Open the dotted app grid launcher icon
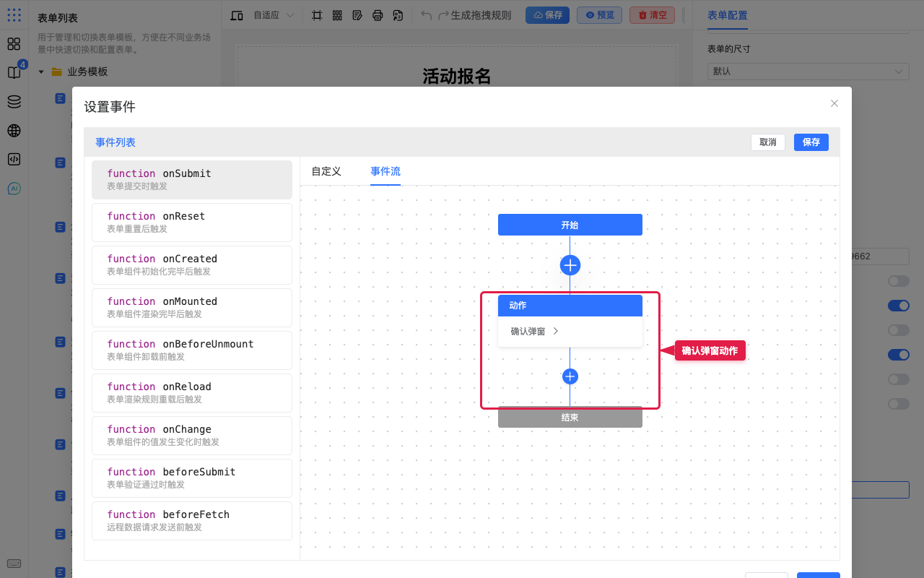 [14, 14]
